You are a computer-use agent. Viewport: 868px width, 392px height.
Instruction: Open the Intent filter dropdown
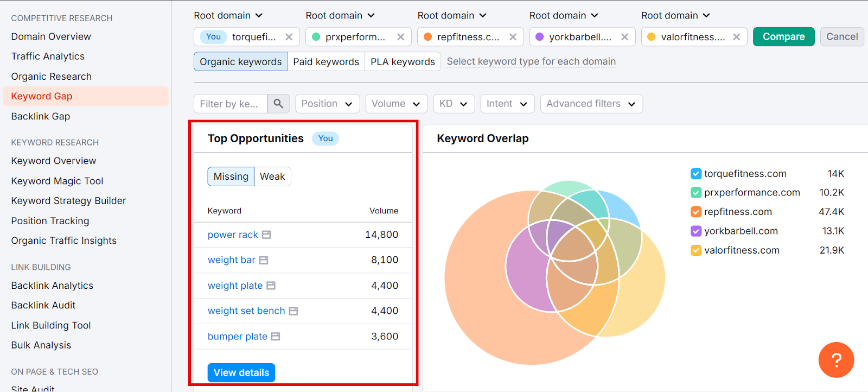[507, 104]
